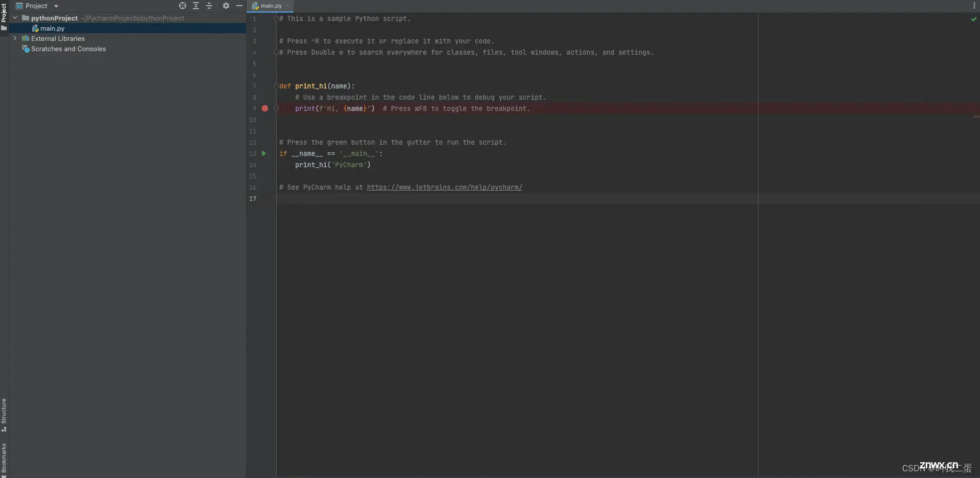Click line number 17 in gutter
980x478 pixels.
click(253, 199)
